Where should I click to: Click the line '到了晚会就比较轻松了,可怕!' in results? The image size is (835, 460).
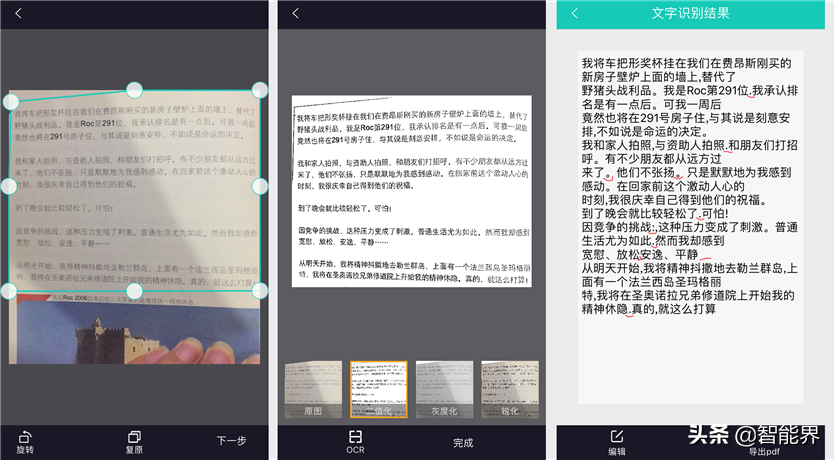click(x=655, y=213)
